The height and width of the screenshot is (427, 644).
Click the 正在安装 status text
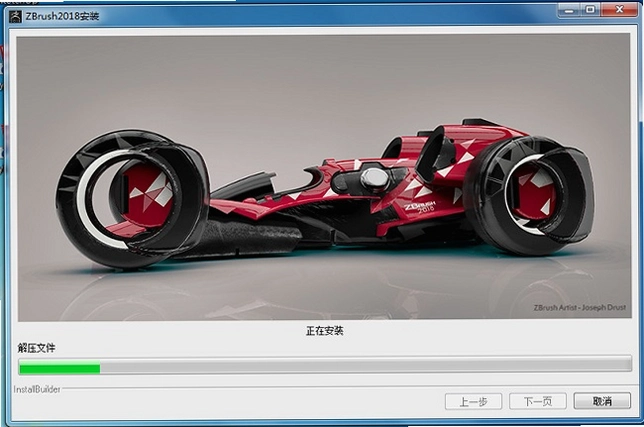click(324, 331)
